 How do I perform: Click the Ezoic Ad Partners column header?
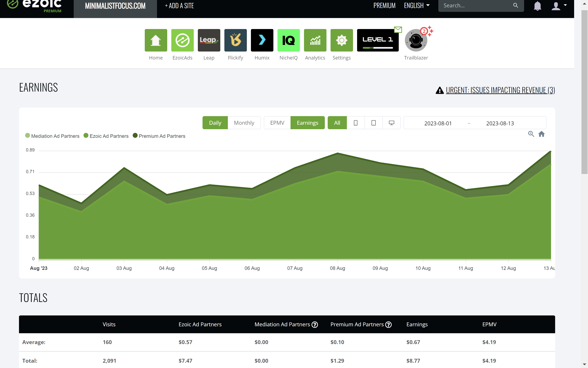click(x=200, y=324)
